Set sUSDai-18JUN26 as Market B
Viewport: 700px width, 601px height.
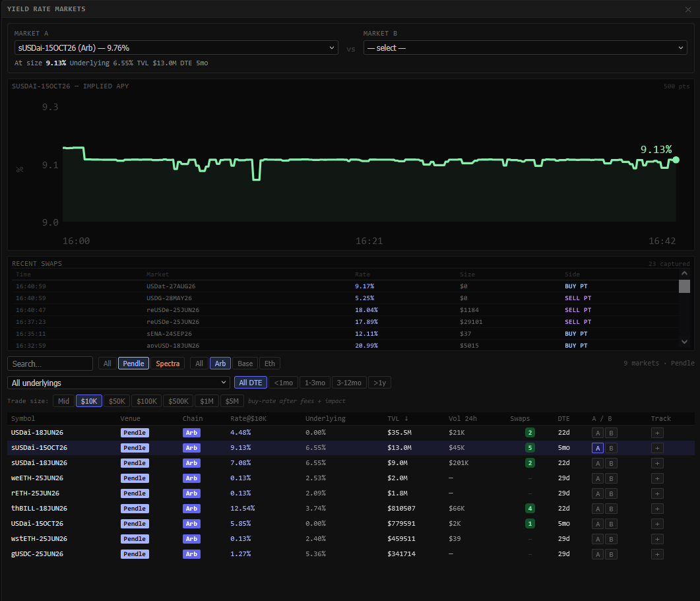611,463
